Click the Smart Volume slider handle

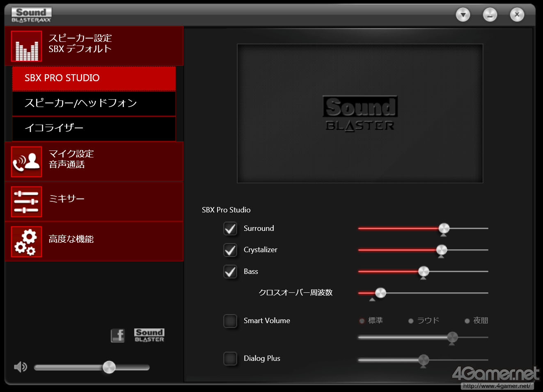click(x=452, y=337)
